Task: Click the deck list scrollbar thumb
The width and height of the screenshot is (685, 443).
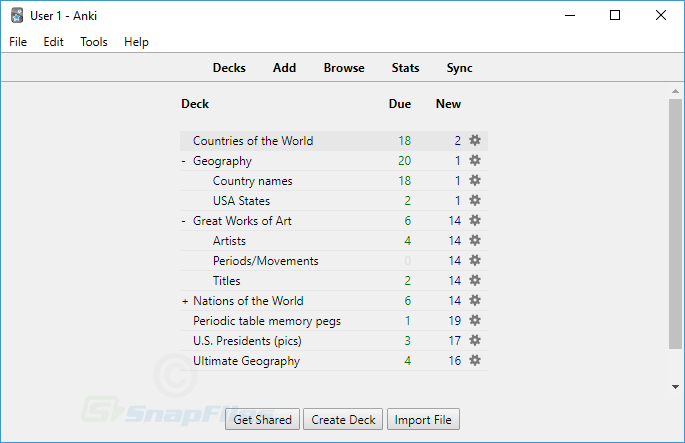Action: coord(675,224)
